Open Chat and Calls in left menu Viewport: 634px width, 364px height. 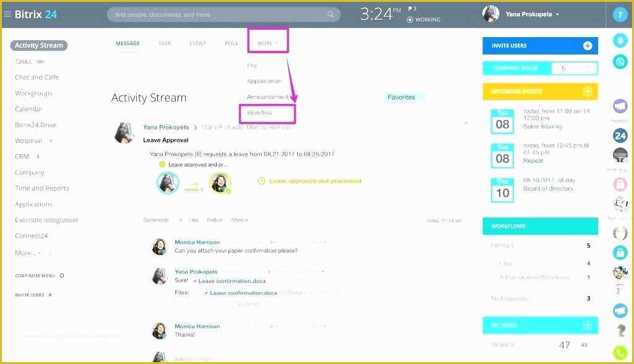pyautogui.click(x=37, y=77)
